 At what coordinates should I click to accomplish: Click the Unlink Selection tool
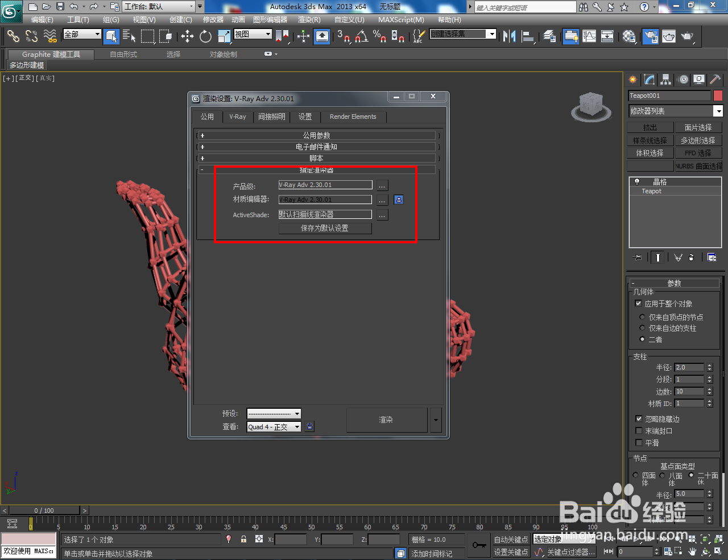[32, 36]
